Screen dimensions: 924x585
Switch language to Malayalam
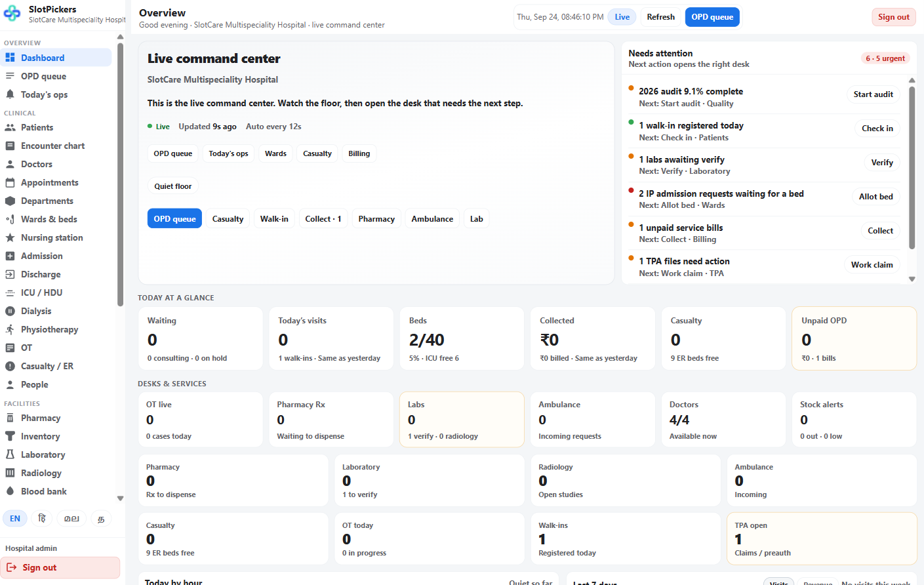click(71, 518)
